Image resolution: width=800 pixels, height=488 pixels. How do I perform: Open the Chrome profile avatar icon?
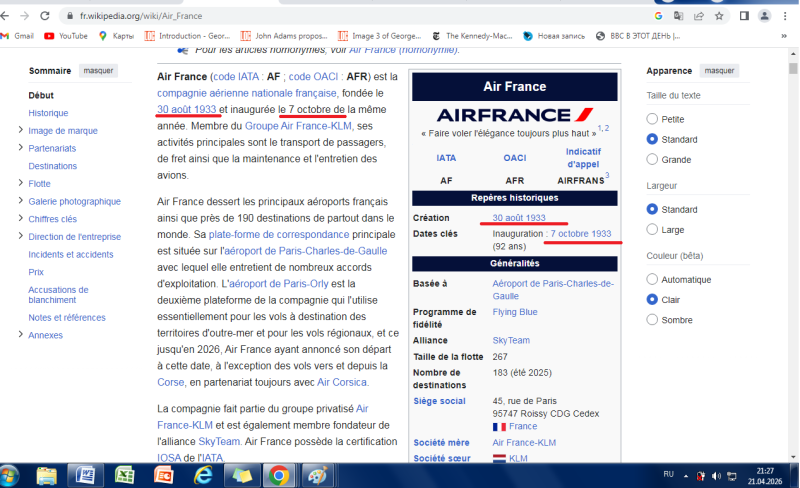[765, 16]
